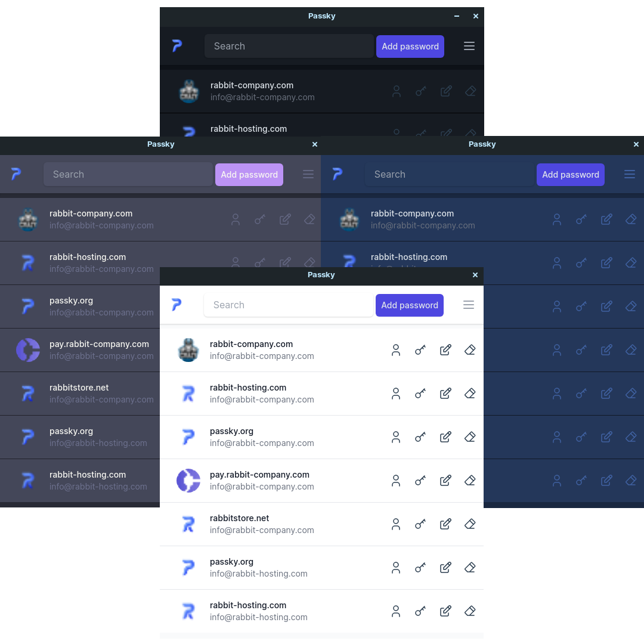Copy the key for rabbitstore.net entry
The image size is (644, 644).
(420, 524)
